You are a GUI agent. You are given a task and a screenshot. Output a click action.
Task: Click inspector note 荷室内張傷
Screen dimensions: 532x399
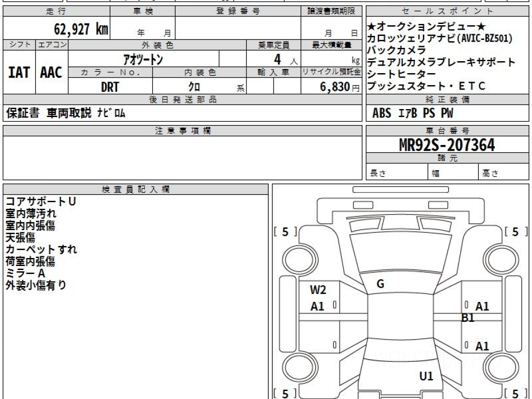31,262
